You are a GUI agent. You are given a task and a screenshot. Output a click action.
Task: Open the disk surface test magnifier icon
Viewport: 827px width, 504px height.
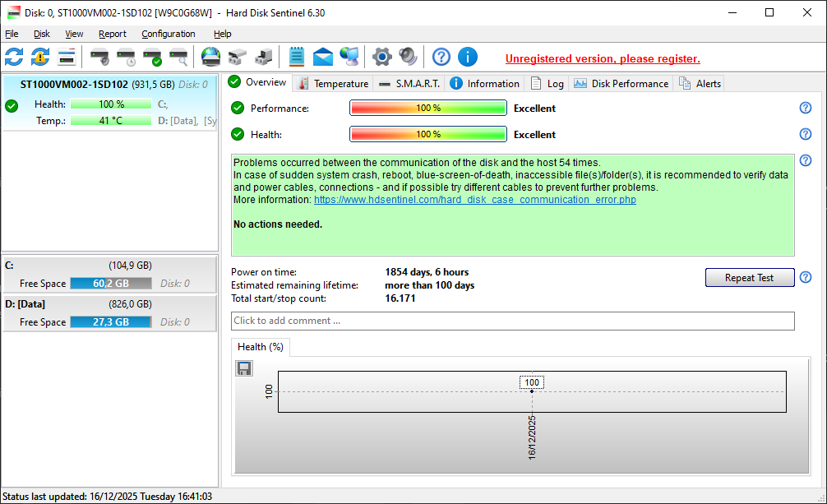click(178, 57)
